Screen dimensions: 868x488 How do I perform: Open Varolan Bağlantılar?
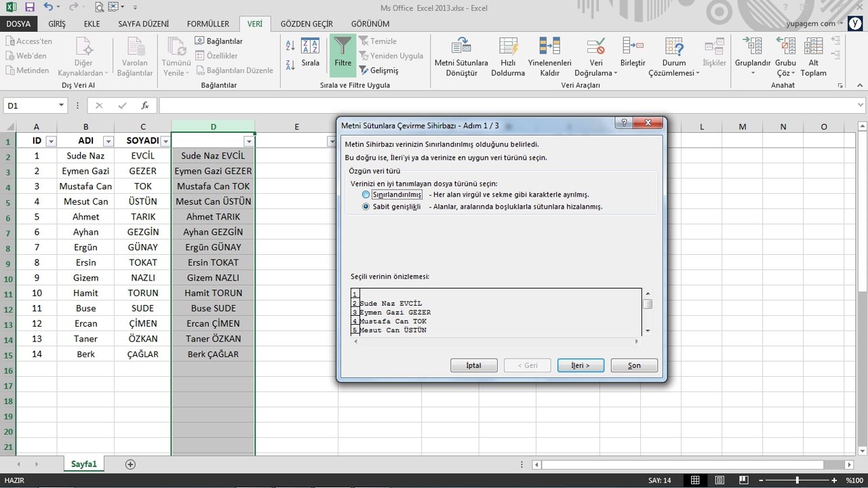pyautogui.click(x=135, y=56)
